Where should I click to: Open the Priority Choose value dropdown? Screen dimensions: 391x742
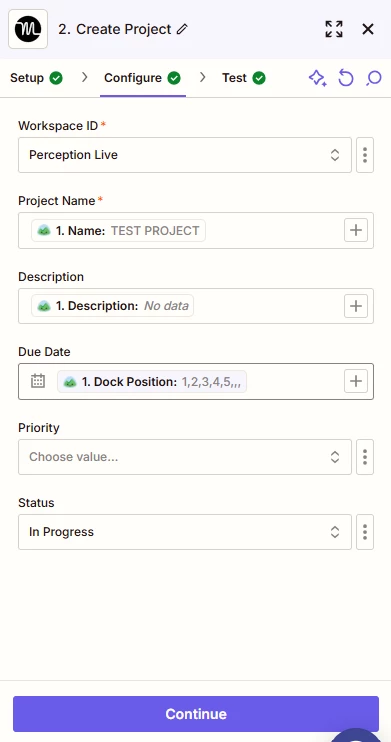point(185,457)
